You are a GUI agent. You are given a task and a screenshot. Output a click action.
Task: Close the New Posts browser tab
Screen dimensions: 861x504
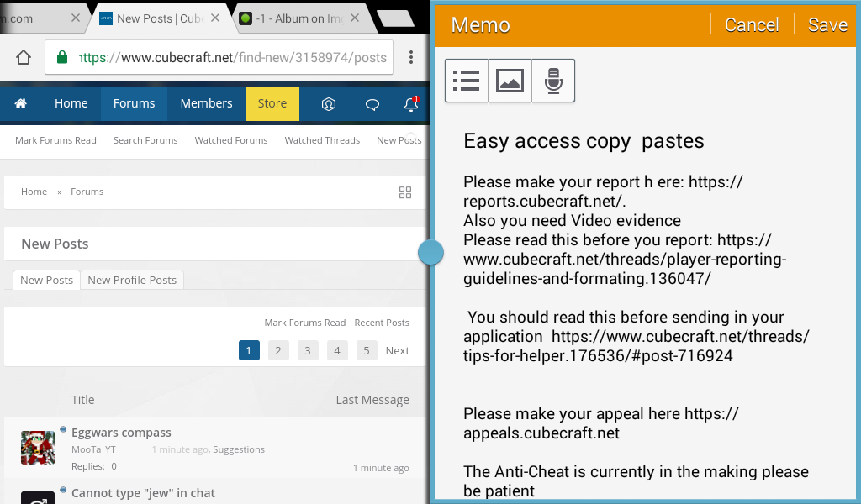[215, 18]
